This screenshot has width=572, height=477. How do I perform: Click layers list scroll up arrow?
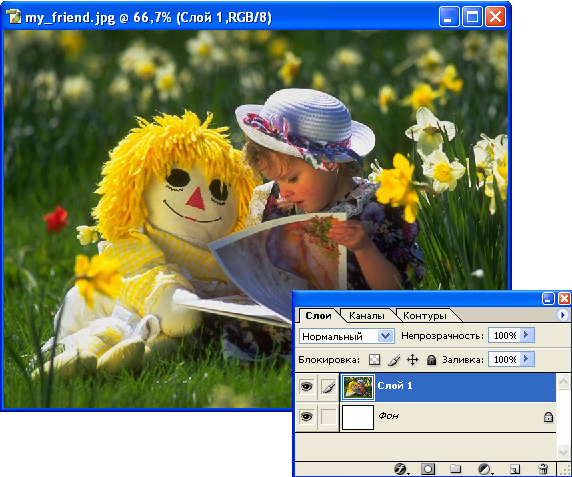pyautogui.click(x=563, y=382)
